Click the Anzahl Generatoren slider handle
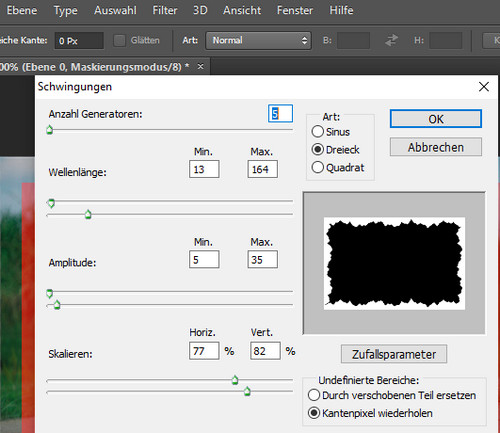Screen dimensions: 500x433 50,130
